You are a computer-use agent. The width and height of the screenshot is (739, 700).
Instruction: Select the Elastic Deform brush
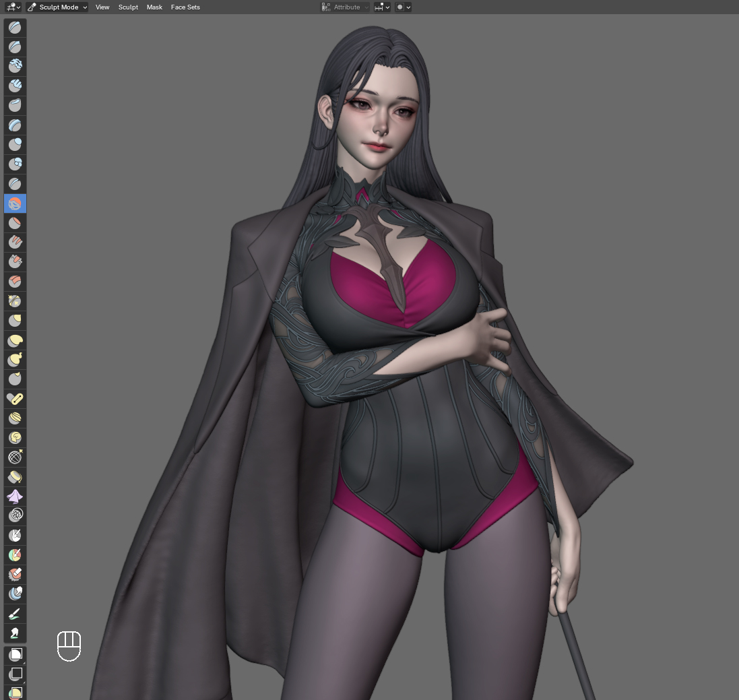(x=15, y=340)
